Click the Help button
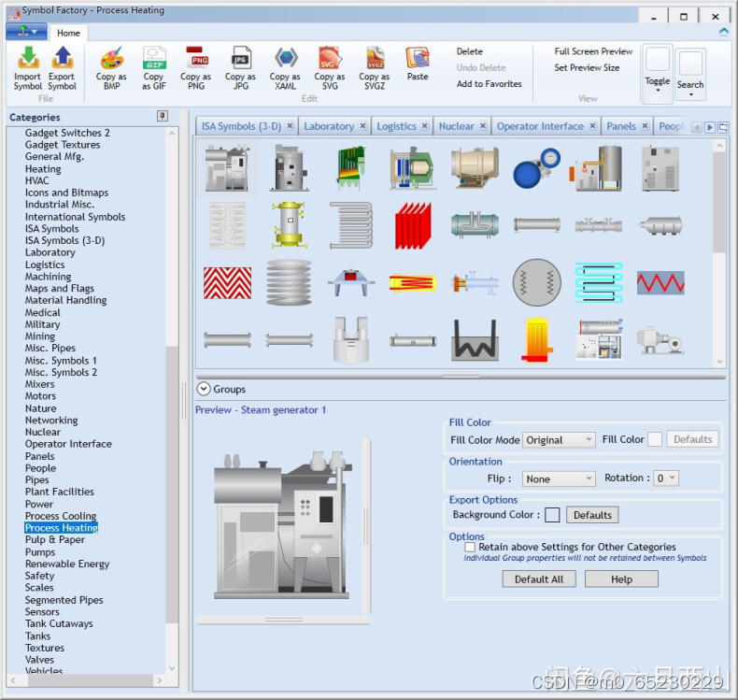This screenshot has width=738, height=700. coord(621,579)
